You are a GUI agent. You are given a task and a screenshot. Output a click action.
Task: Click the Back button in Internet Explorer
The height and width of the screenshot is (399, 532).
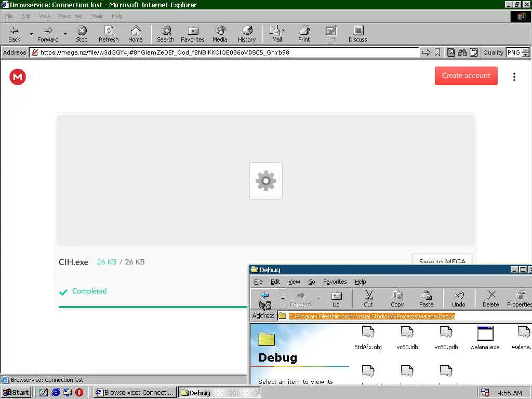click(14, 34)
